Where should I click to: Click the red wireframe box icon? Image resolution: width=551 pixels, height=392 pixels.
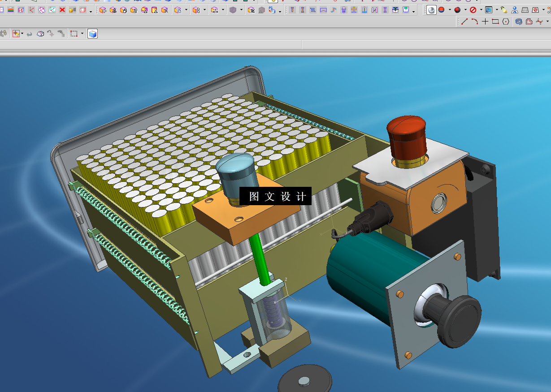(x=82, y=10)
